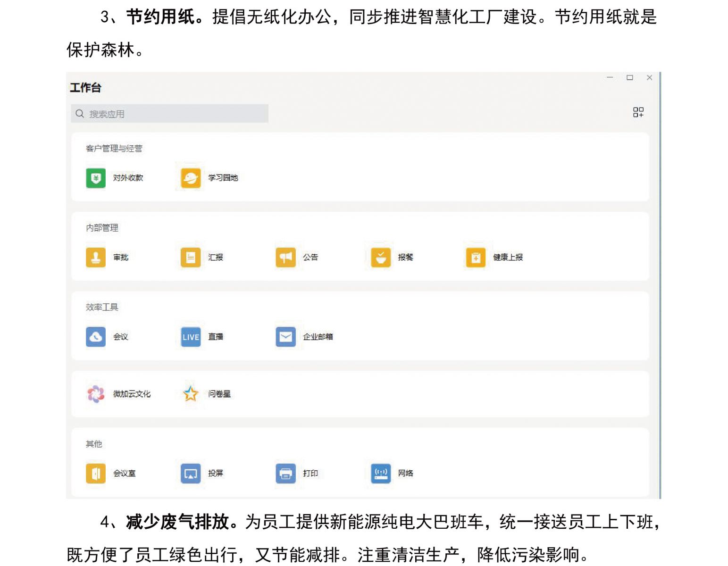The height and width of the screenshot is (566, 728).
Task: Open the 会议室 meeting room icon
Action: (96, 473)
